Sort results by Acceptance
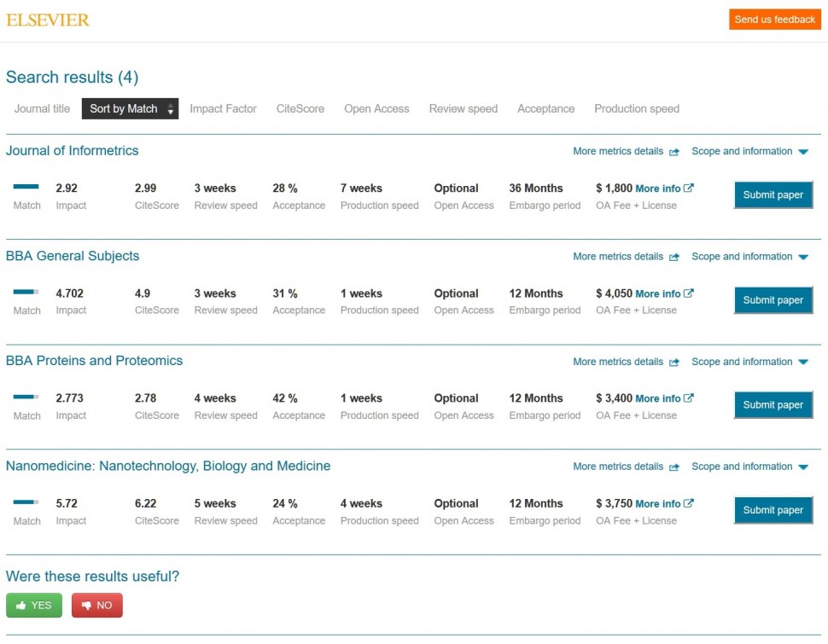Viewport: 828px width, 644px height. tap(546, 108)
